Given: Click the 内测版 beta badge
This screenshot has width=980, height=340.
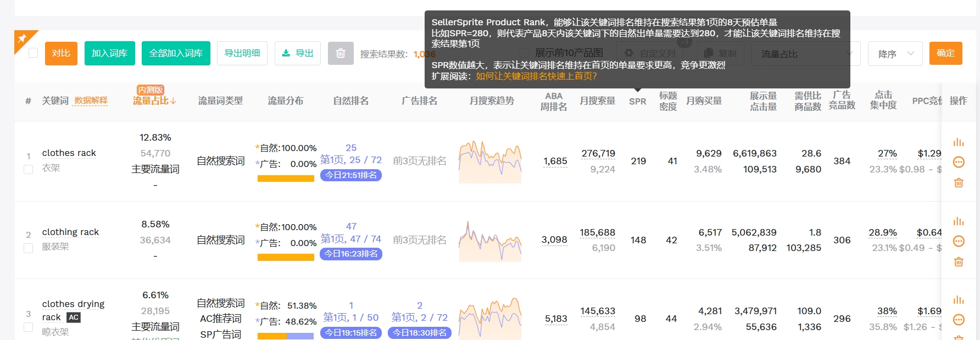Looking at the screenshot, I should coord(151,90).
